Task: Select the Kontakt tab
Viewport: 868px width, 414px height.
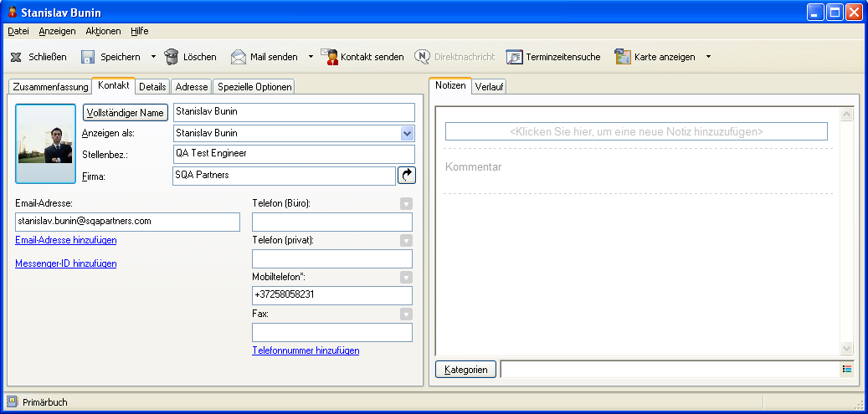Action: [x=114, y=86]
